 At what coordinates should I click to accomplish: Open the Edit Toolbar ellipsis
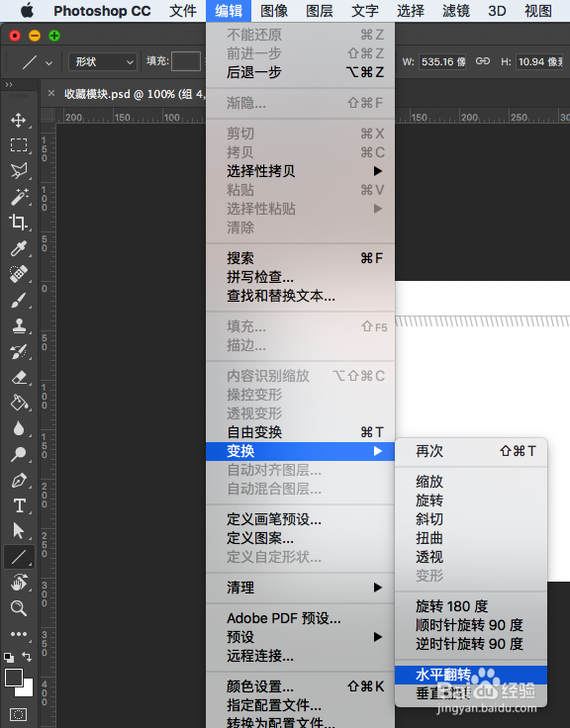(19, 634)
